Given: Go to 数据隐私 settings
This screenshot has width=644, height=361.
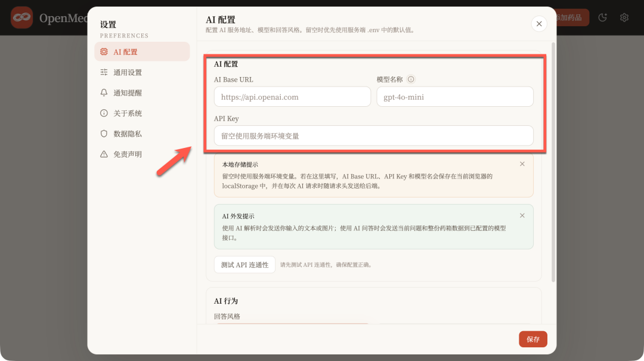Looking at the screenshot, I should (x=142, y=134).
